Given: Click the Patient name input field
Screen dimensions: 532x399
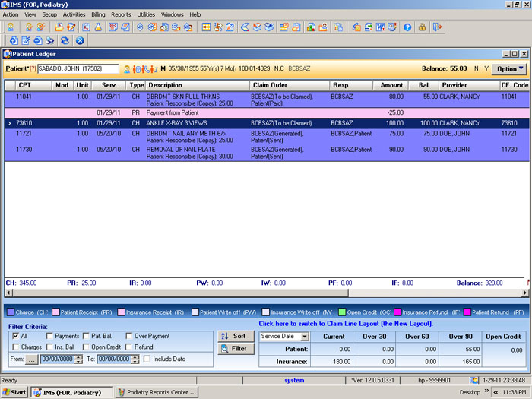Looking at the screenshot, I should tap(78, 69).
